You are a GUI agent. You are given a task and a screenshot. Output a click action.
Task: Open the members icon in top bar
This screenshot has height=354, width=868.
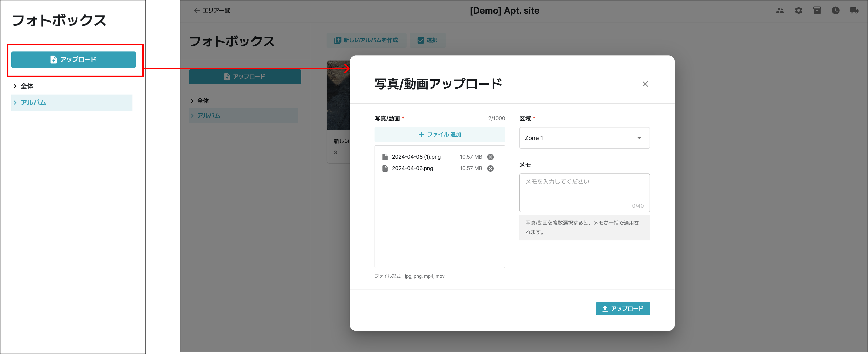click(x=780, y=10)
